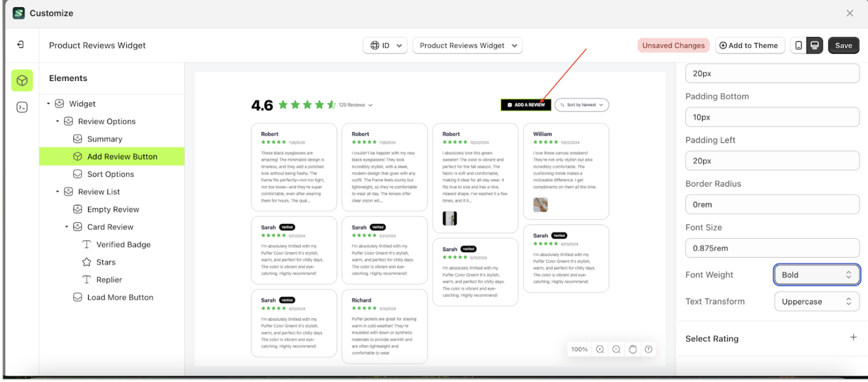Click the Save button
The height and width of the screenshot is (382, 868).
click(844, 46)
